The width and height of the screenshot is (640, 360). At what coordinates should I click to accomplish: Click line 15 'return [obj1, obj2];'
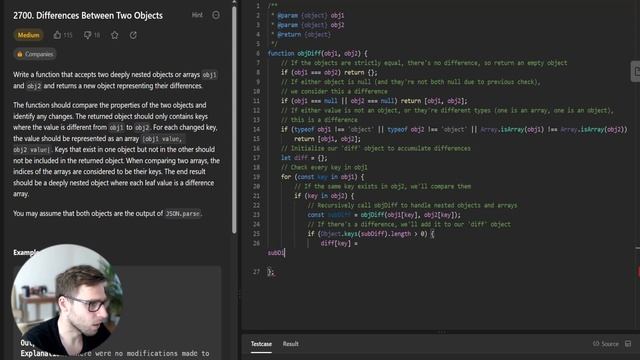click(327, 139)
